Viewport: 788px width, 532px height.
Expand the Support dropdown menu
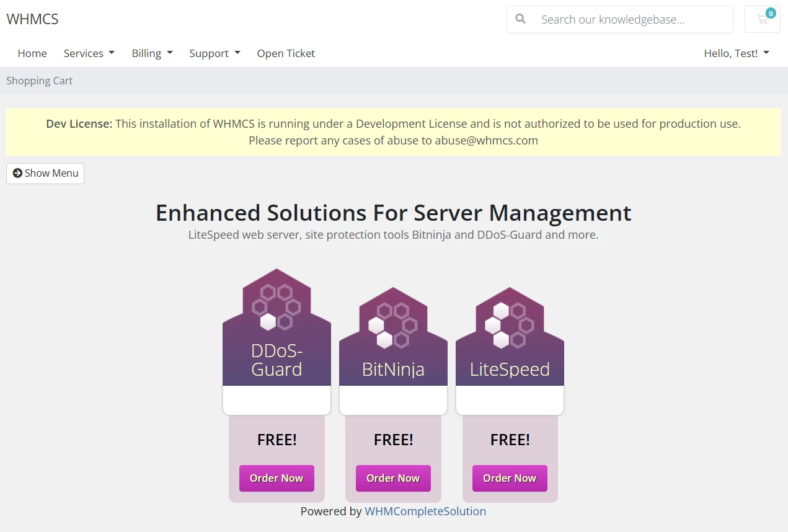(x=215, y=53)
